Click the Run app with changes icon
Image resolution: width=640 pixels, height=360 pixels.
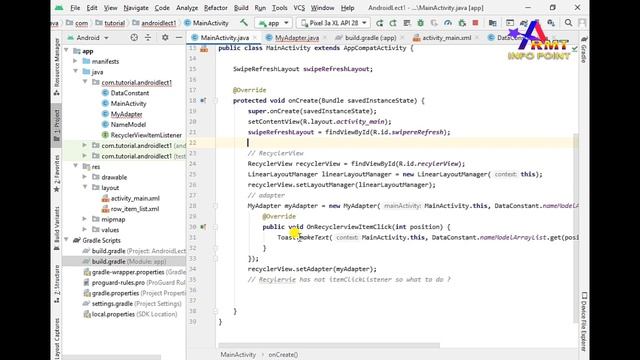coord(379,23)
